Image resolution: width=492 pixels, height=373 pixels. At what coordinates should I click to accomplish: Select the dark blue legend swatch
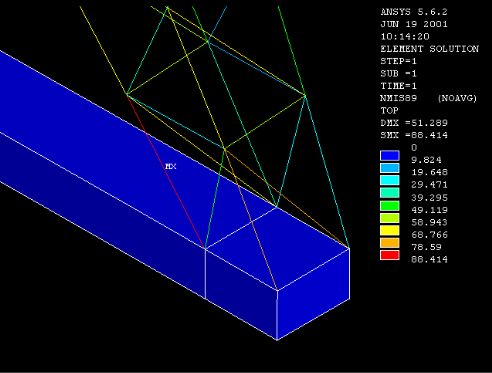390,156
